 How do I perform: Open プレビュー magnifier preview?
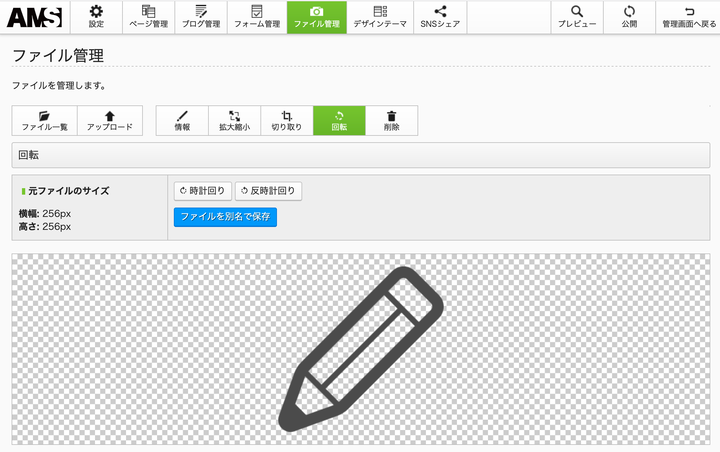pos(577,17)
